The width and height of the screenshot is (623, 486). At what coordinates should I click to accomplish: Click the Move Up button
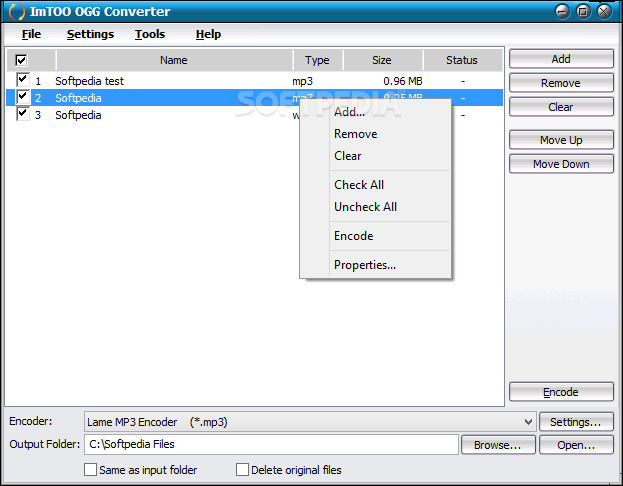tap(561, 140)
